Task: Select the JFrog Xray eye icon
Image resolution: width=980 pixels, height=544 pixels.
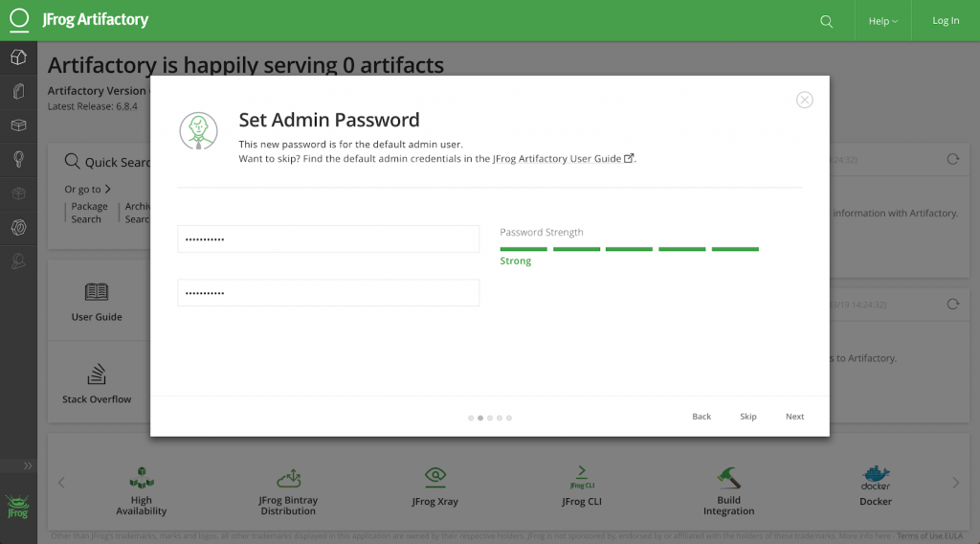Action: 435,476
